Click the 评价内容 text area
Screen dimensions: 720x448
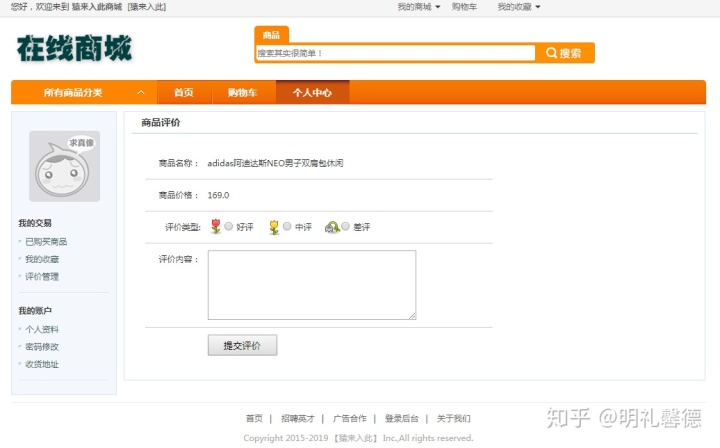tap(312, 285)
